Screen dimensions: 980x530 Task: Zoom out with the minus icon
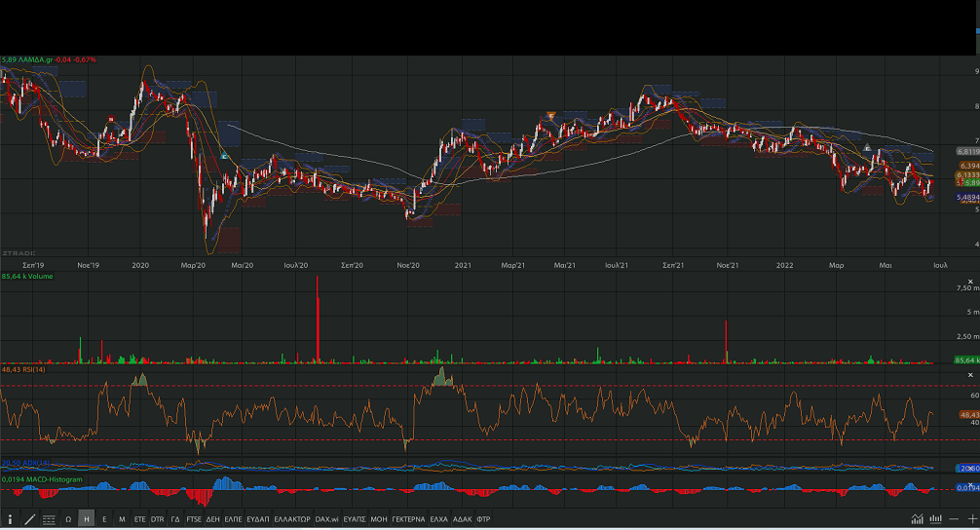(955, 519)
